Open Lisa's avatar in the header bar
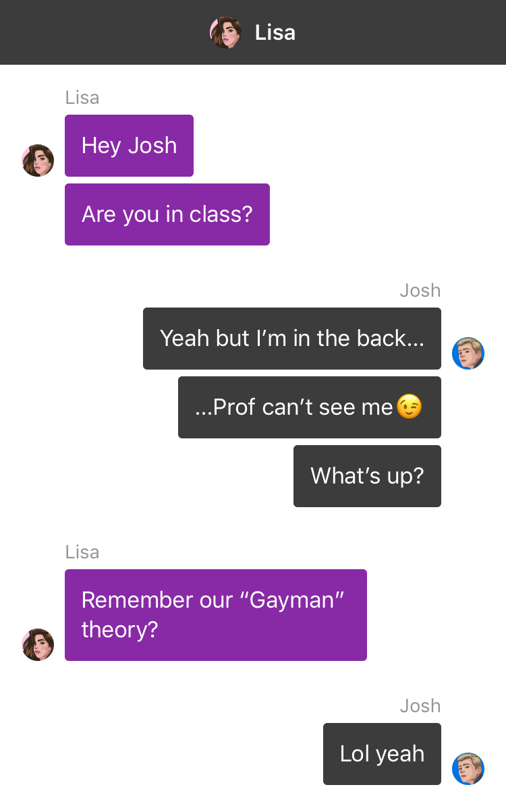Viewport: 506px width, 812px height. (226, 32)
